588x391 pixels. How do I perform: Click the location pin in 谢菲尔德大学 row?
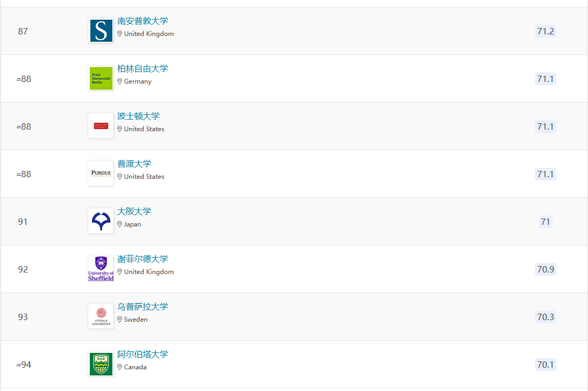click(x=120, y=272)
